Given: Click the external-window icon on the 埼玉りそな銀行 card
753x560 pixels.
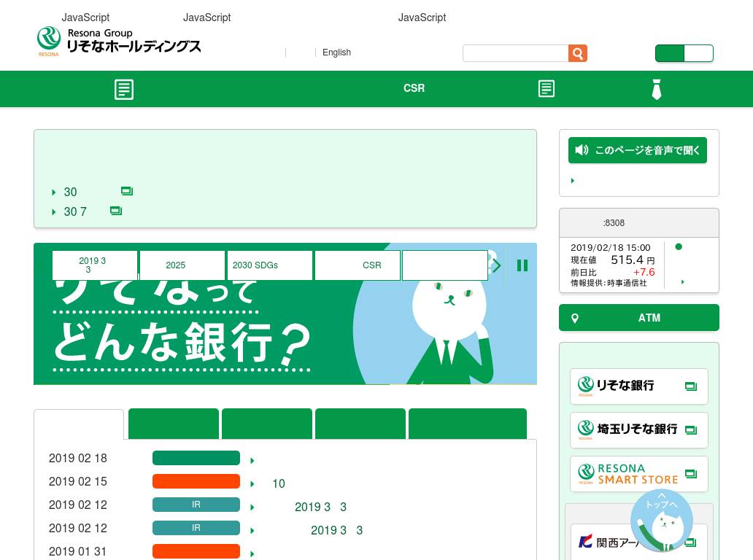Looking at the screenshot, I should [690, 430].
